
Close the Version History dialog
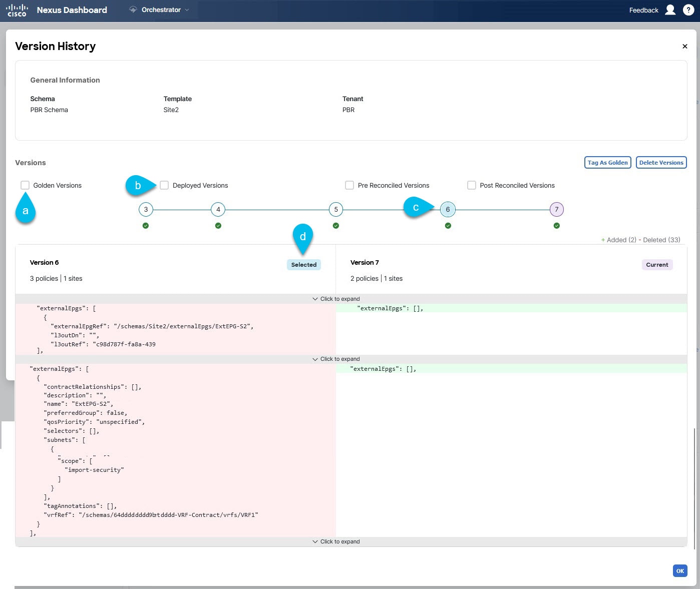pyautogui.click(x=684, y=46)
